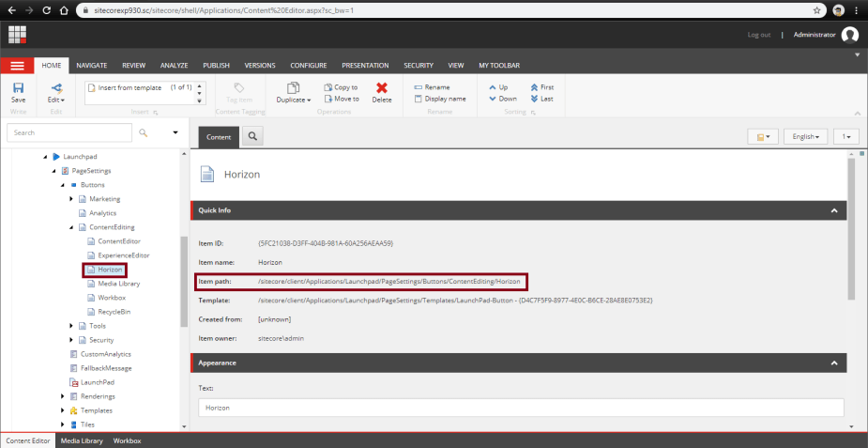868x448 pixels.
Task: Switch to the CONFIGURE ribbon tab
Action: [309, 66]
